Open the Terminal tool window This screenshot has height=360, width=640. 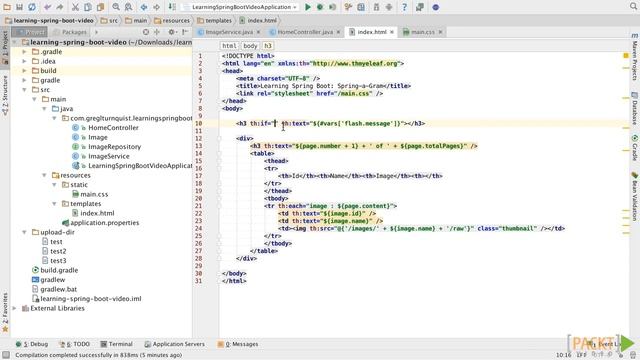coord(117,344)
